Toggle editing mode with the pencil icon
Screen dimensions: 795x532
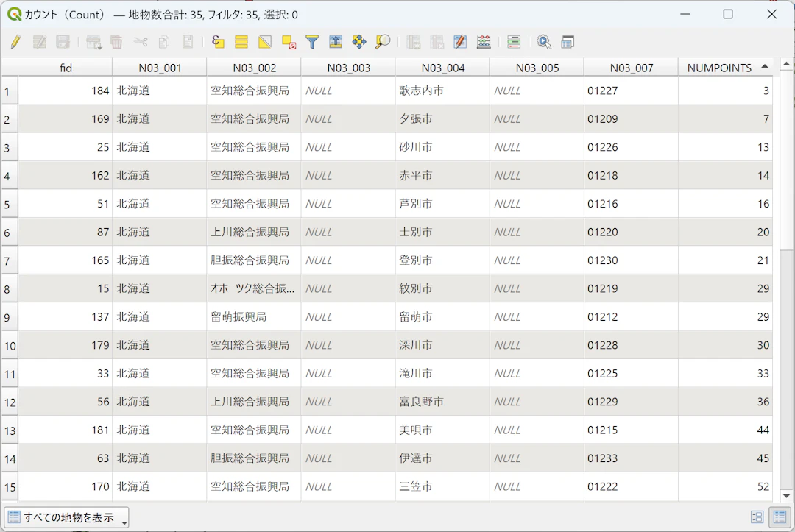click(15, 42)
